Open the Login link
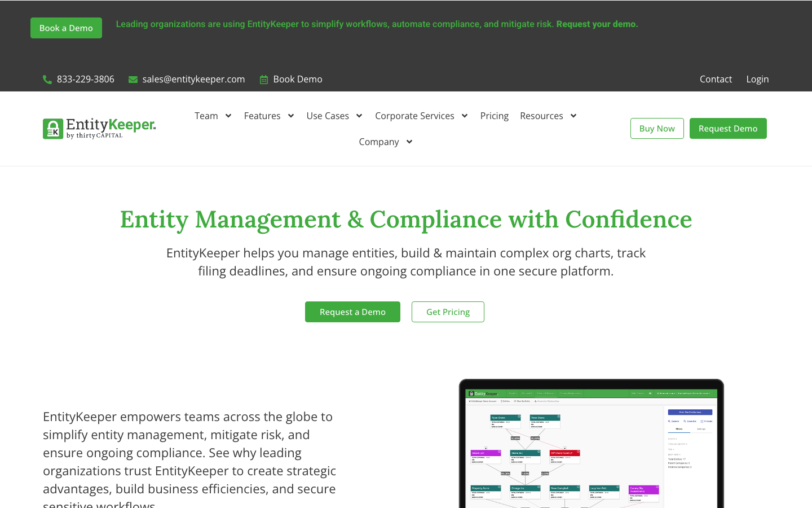Viewport: 812px width, 508px height. tap(757, 79)
